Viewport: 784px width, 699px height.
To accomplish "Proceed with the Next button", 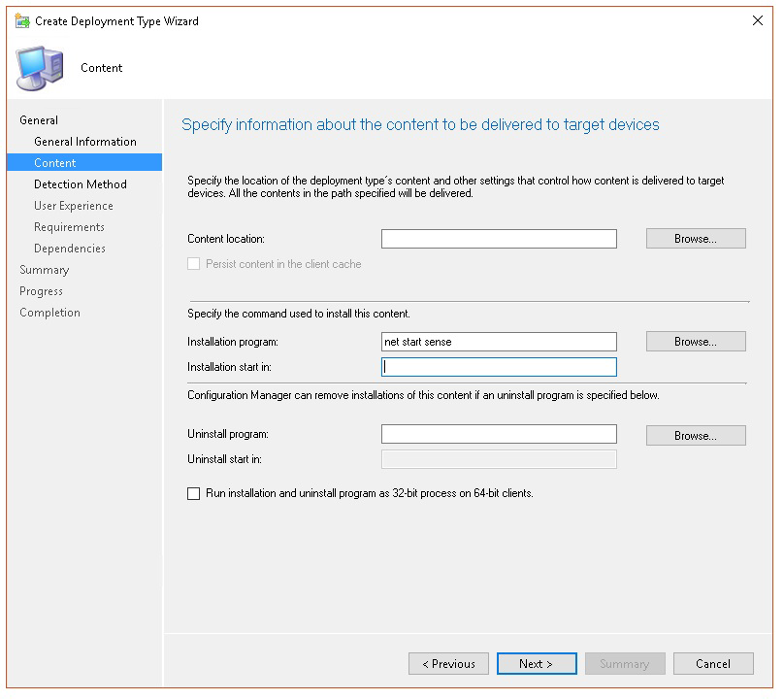I will pos(537,664).
